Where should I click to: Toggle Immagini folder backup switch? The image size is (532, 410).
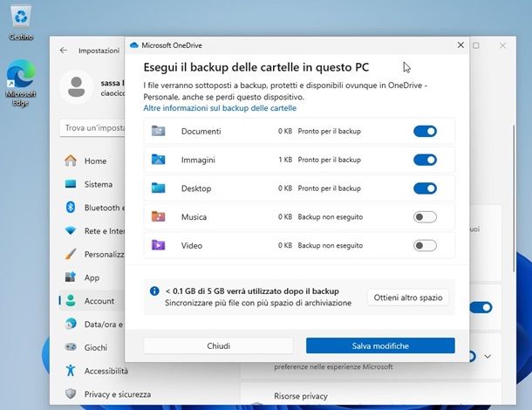point(425,160)
